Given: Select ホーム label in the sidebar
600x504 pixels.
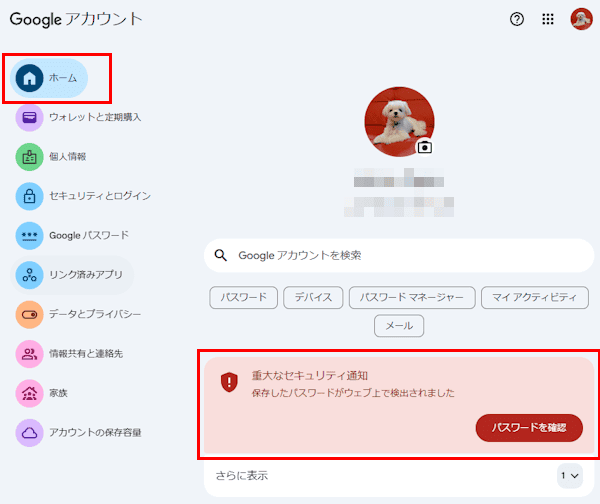Looking at the screenshot, I should point(63,78).
